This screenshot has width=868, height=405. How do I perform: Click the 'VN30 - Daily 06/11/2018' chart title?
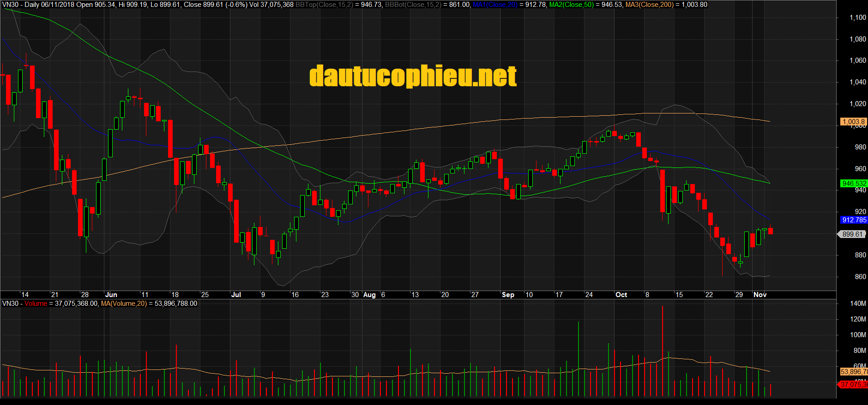(38, 5)
